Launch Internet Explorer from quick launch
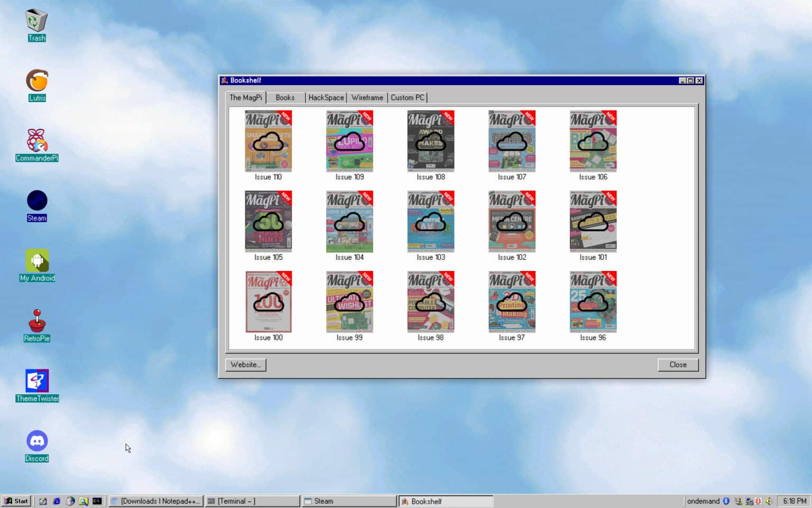Viewport: 812px width, 508px height. [57, 501]
